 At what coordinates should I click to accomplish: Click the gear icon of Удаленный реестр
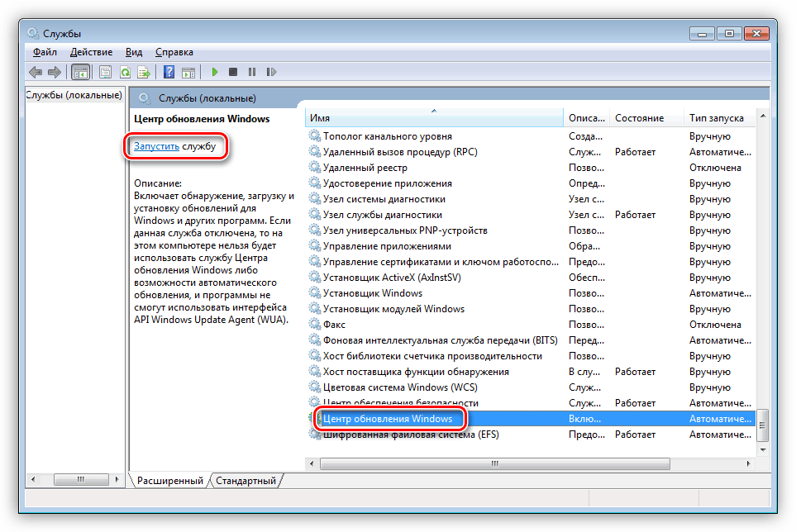pos(315,168)
